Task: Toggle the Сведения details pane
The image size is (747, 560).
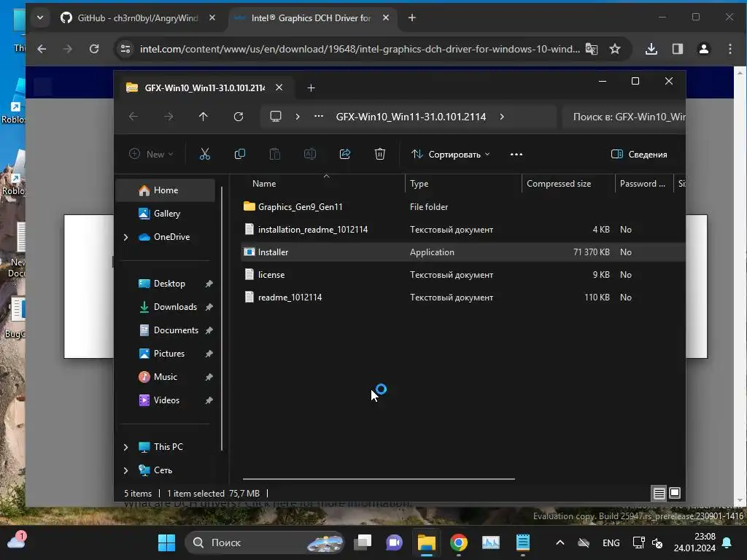Action: click(x=639, y=154)
